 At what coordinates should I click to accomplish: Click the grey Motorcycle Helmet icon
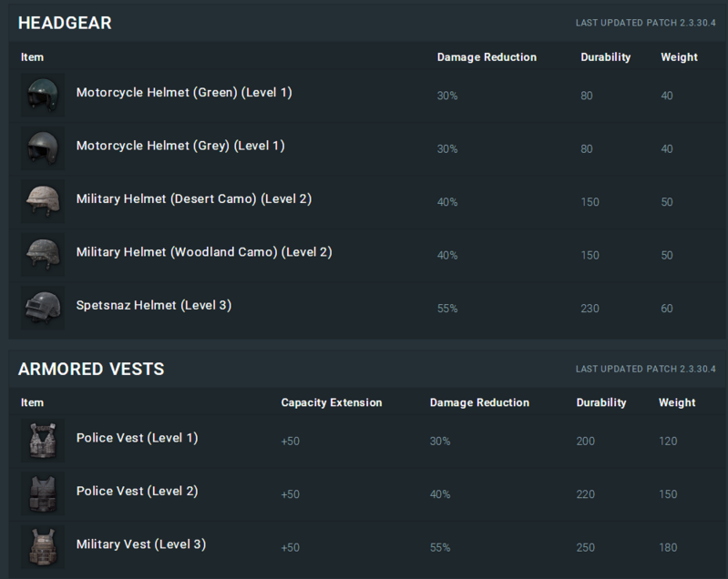pos(42,147)
